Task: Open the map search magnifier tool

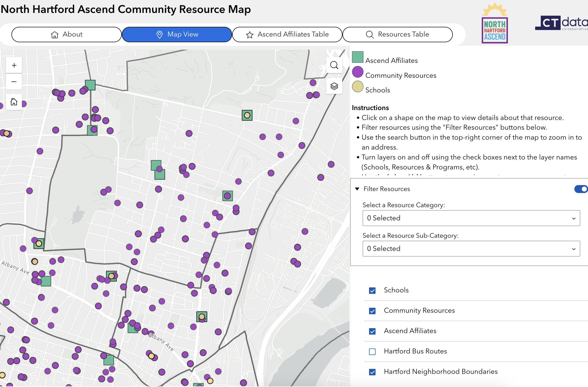Action: 334,65
